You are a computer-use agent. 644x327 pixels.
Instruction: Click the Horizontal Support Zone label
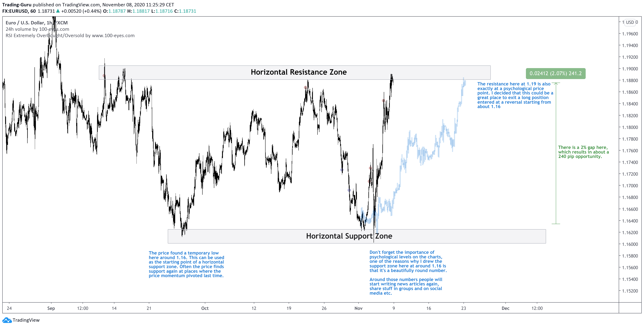(x=349, y=236)
